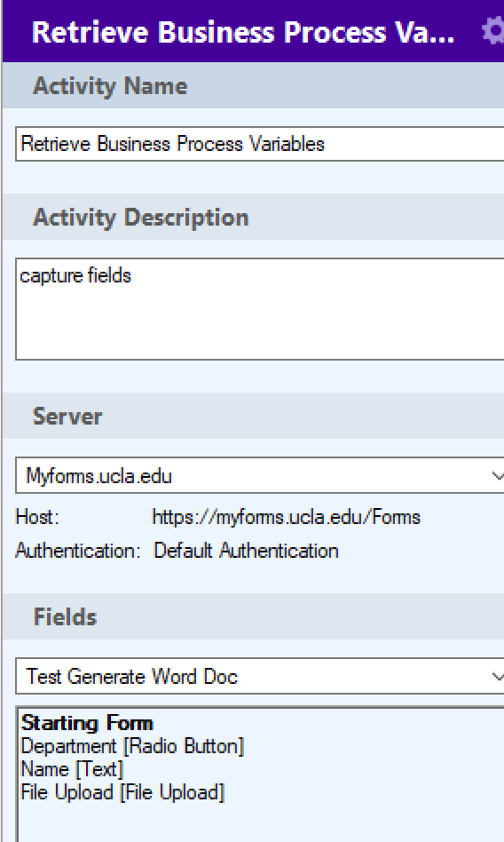This screenshot has height=842, width=504.
Task: Click the Host label
Action: [x=37, y=517]
